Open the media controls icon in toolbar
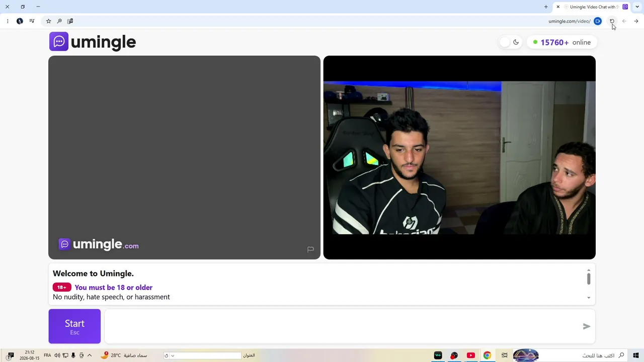Image resolution: width=644 pixels, height=362 pixels. pyautogui.click(x=32, y=21)
